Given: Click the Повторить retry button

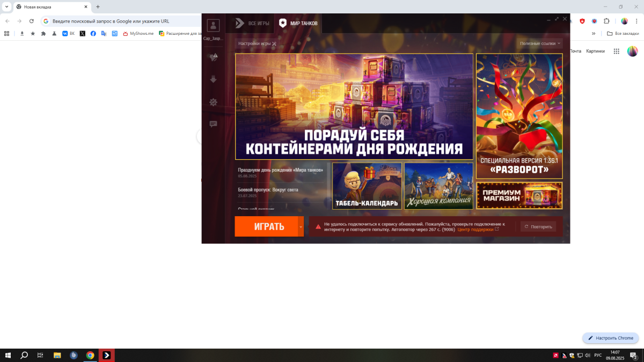Looking at the screenshot, I should click(x=538, y=226).
